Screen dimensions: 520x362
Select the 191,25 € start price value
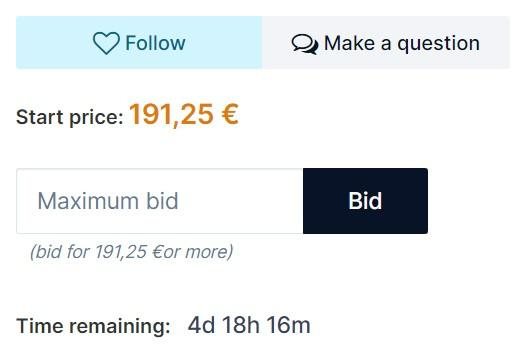pos(184,114)
